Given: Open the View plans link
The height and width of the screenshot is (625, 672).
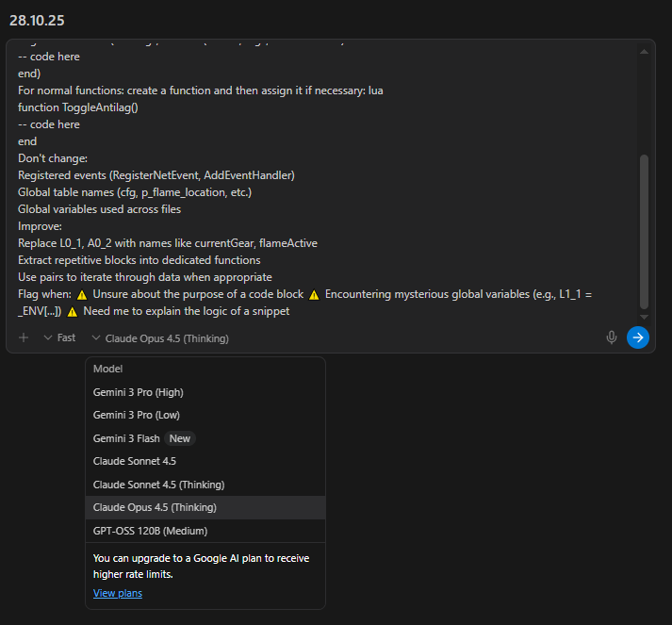Looking at the screenshot, I should point(118,593).
